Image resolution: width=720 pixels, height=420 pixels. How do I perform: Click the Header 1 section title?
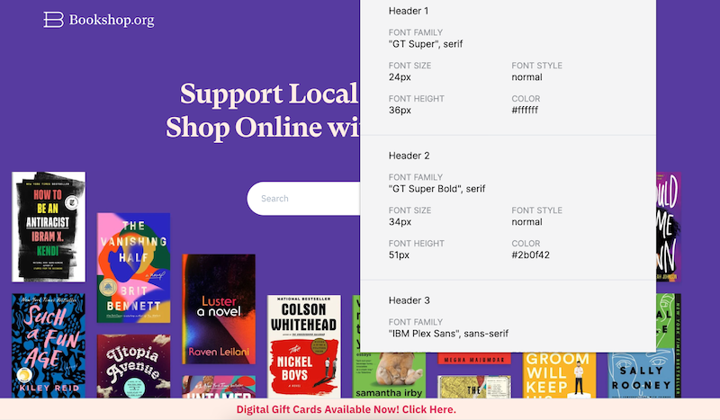(409, 11)
